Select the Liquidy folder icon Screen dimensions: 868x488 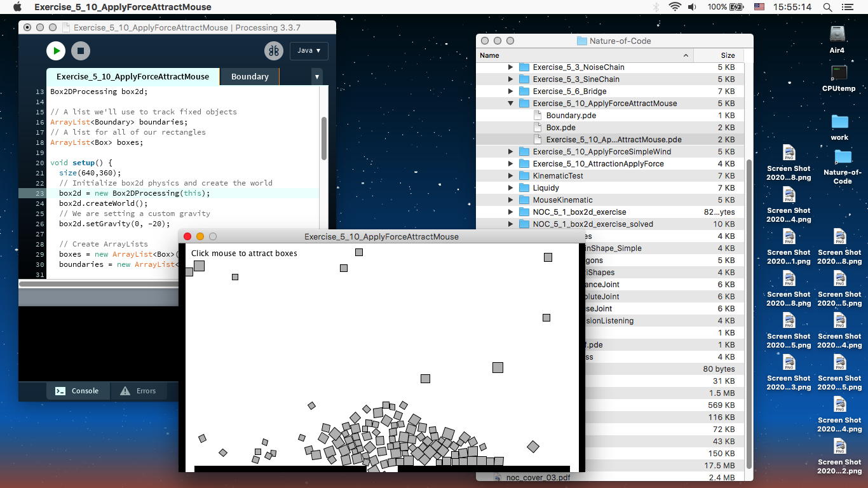tap(524, 188)
